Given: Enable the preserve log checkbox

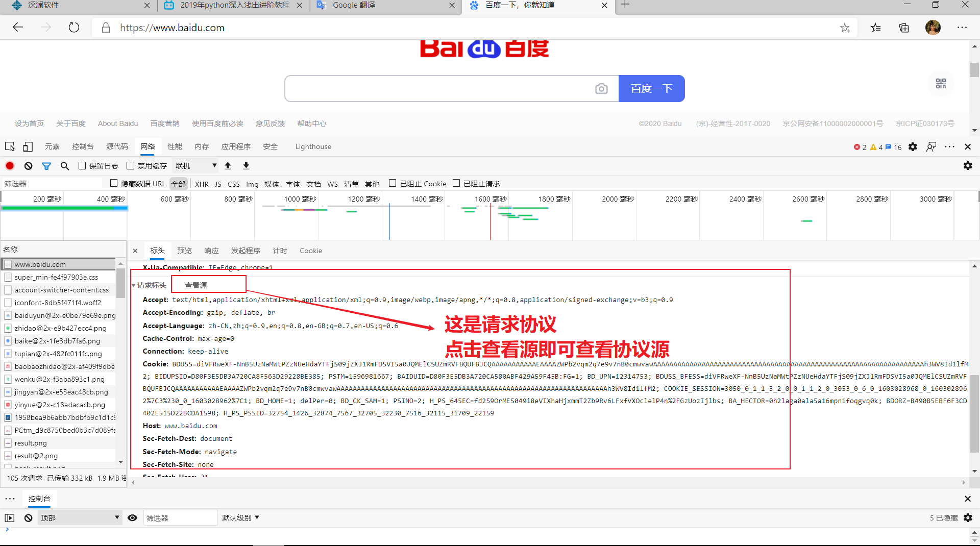Looking at the screenshot, I should click(82, 166).
